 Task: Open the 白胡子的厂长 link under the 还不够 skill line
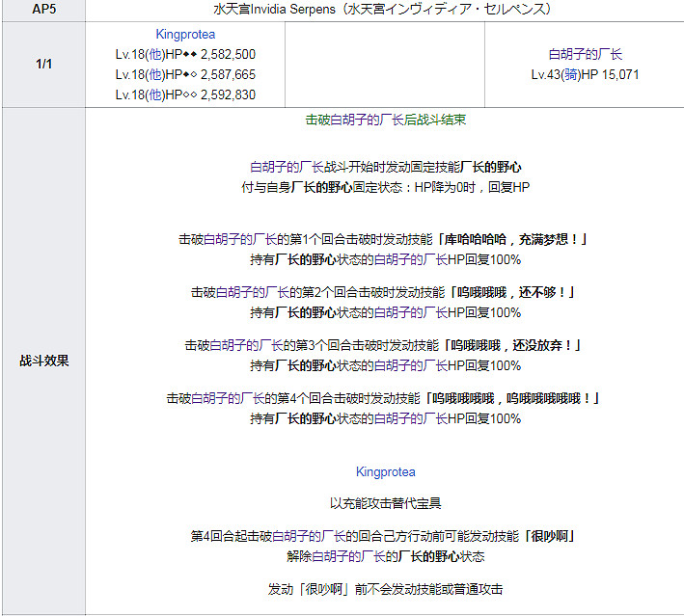coord(411,312)
